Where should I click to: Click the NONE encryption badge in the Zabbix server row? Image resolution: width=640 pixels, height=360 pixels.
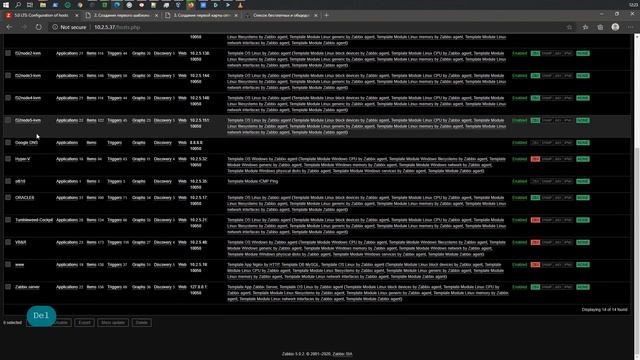click(x=582, y=287)
